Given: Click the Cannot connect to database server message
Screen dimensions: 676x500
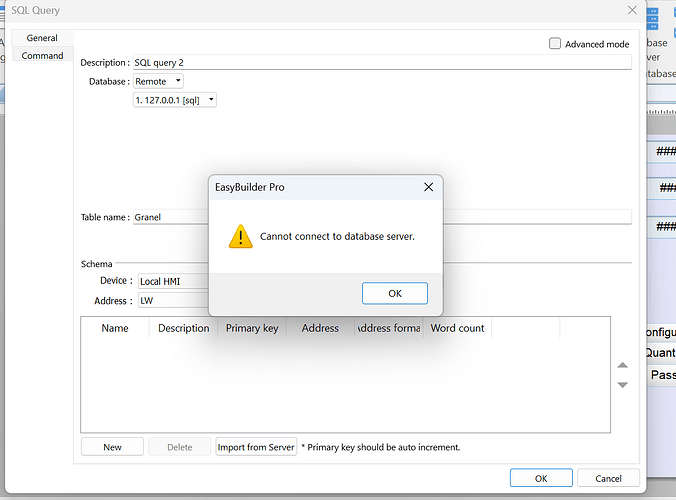Looking at the screenshot, I should [337, 236].
